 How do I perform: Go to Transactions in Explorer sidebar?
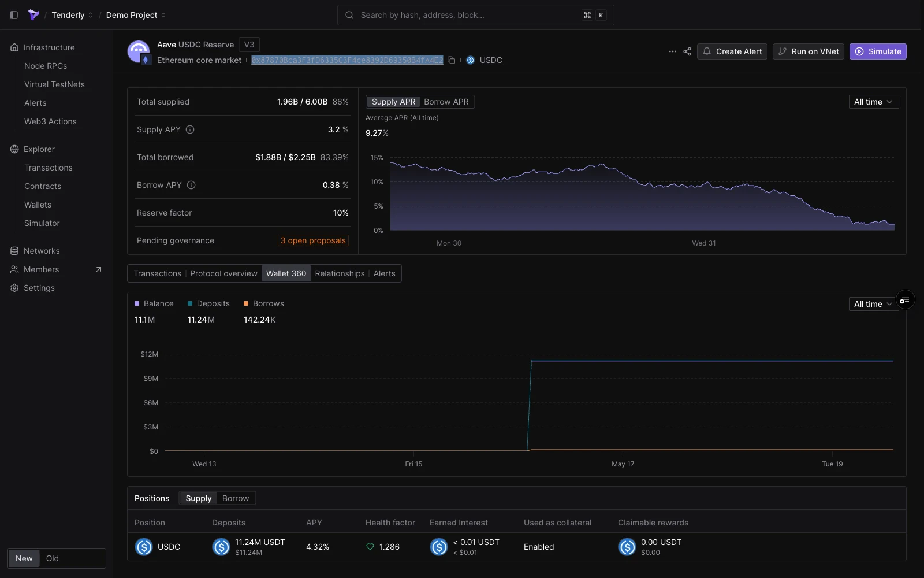pyautogui.click(x=49, y=168)
